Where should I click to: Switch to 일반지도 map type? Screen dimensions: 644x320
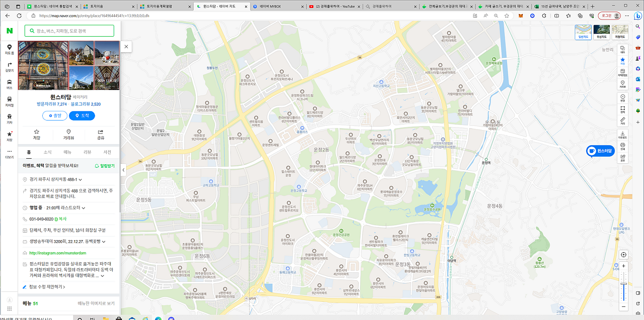pos(583,32)
